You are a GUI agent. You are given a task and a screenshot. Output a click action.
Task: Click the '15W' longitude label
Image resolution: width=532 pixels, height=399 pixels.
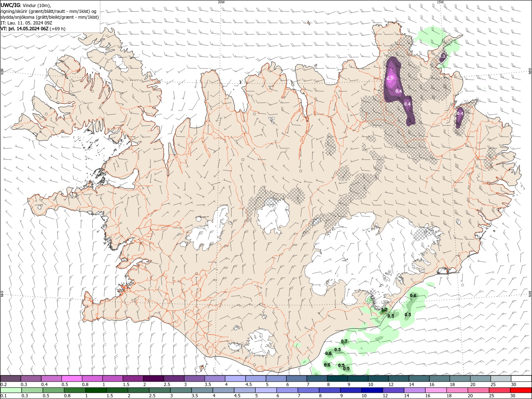tap(440, 2)
